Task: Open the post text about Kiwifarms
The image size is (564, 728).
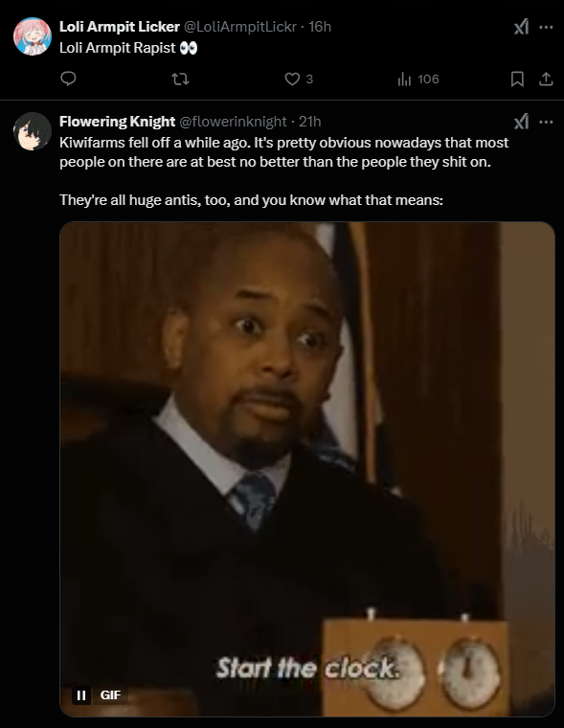Action: (284, 171)
